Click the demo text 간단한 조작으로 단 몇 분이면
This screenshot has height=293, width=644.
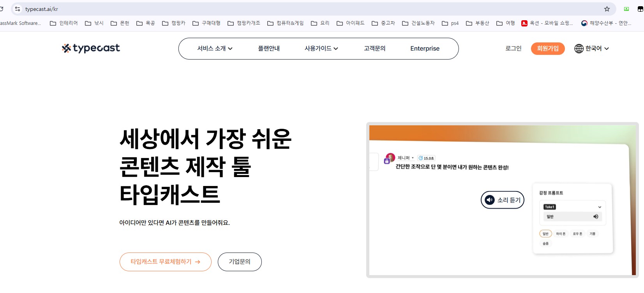452,167
